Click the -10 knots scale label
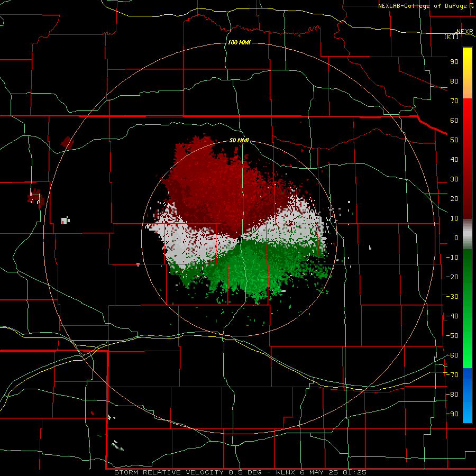This screenshot has height=476, width=476. (452, 258)
